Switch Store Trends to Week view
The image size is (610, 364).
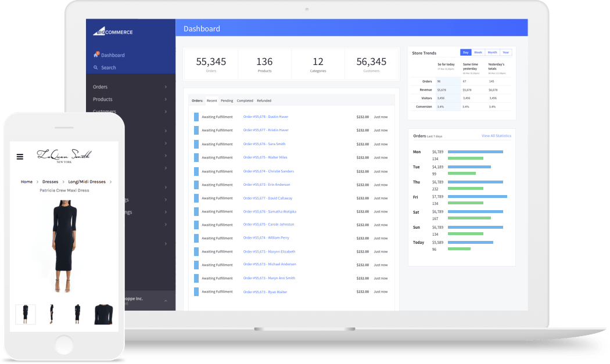(x=479, y=52)
